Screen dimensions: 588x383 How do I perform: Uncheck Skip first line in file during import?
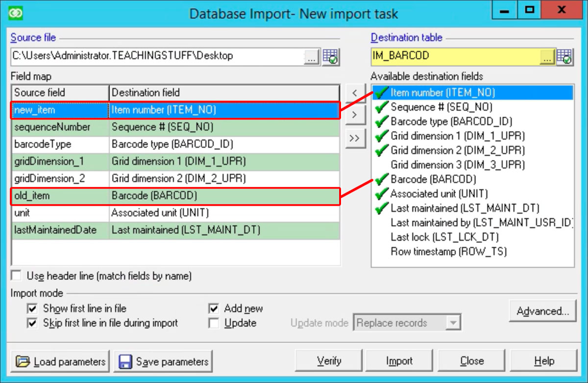pyautogui.click(x=32, y=323)
